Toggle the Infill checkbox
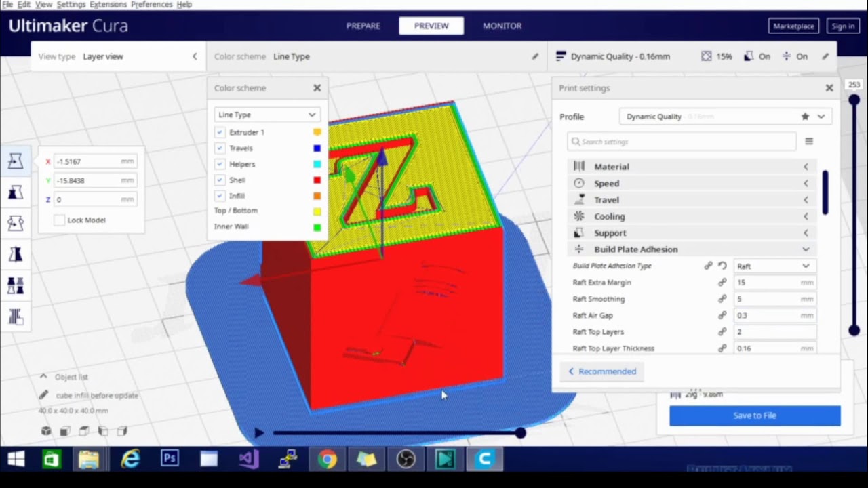The image size is (868, 488). (220, 196)
